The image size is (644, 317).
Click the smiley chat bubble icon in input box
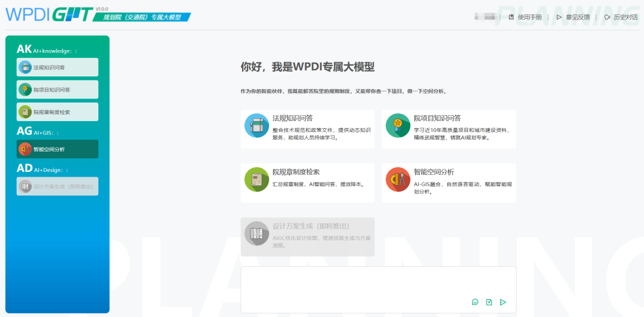coord(475,302)
